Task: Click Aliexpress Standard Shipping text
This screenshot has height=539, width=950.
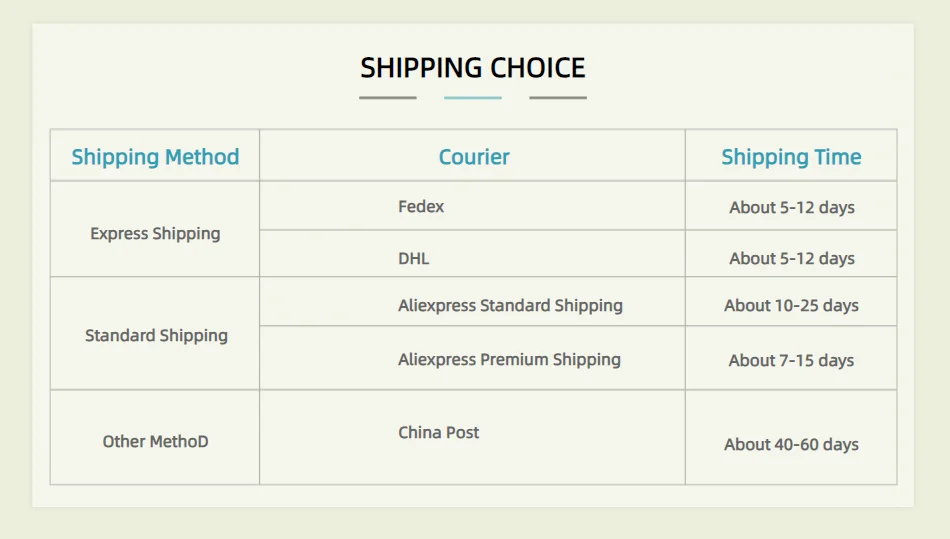Action: [510, 306]
